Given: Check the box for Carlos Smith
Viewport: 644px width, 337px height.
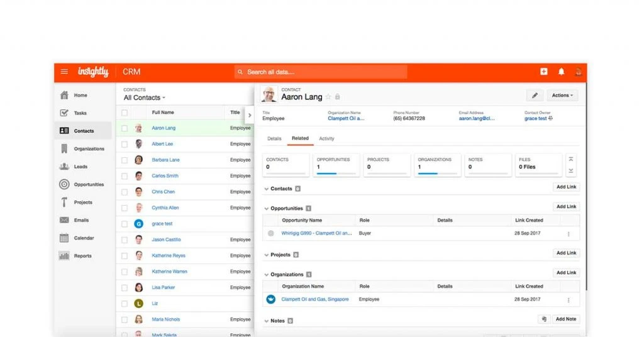Looking at the screenshot, I should tap(125, 176).
